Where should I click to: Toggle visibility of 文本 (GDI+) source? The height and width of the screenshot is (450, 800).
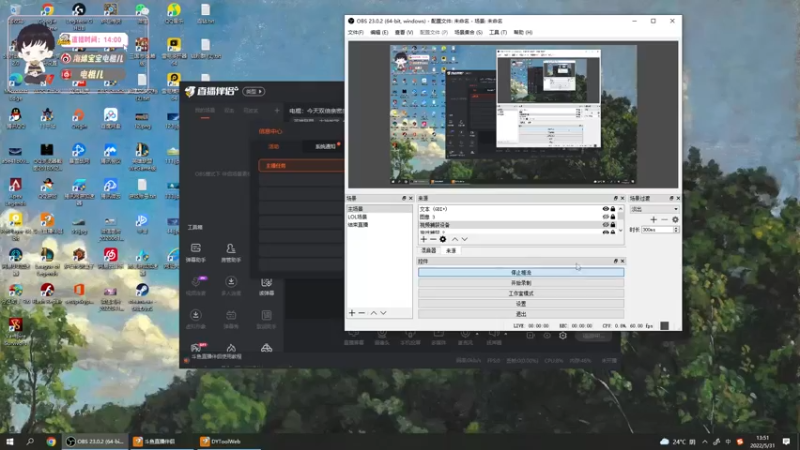click(x=606, y=209)
